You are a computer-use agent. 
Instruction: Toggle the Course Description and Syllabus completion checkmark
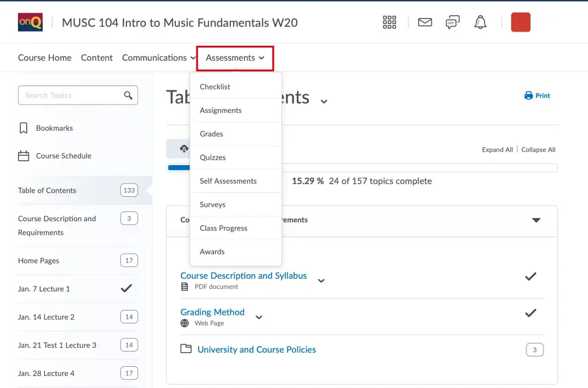(530, 276)
